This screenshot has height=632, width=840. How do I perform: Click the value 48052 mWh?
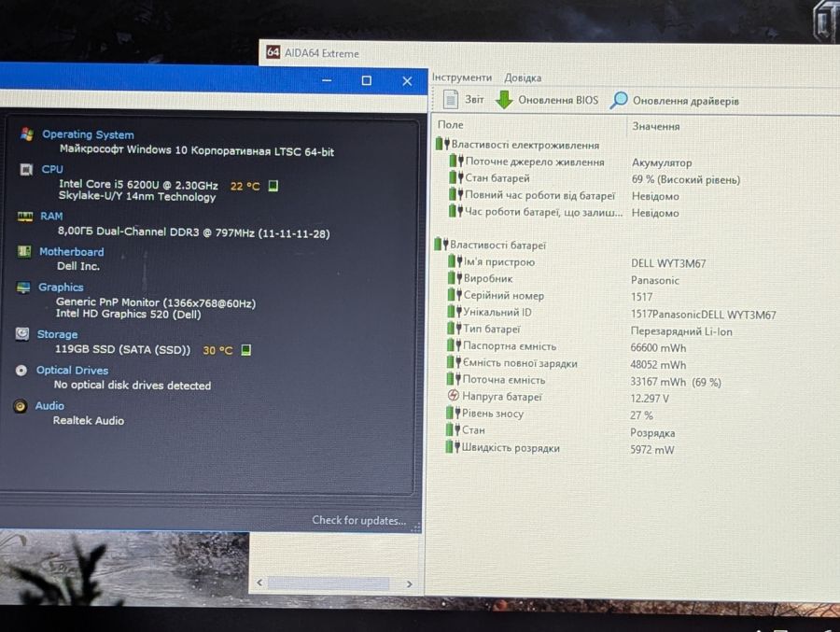click(658, 364)
